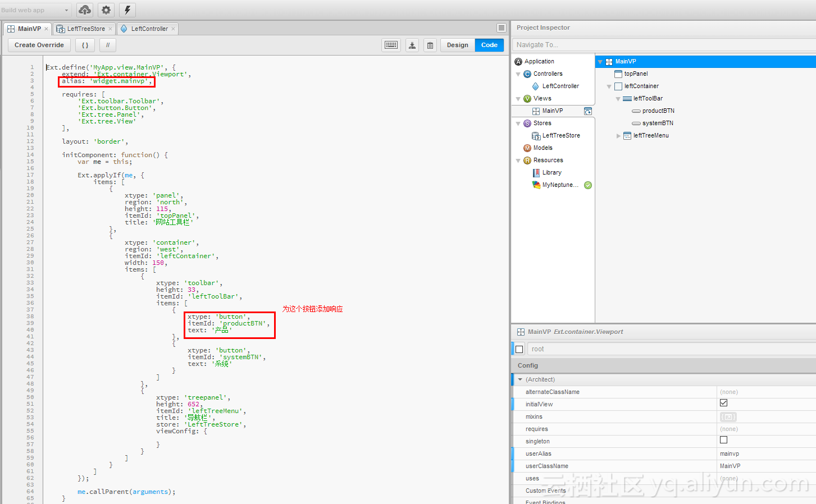Select Library under Resources
The width and height of the screenshot is (816, 504).
[551, 173]
